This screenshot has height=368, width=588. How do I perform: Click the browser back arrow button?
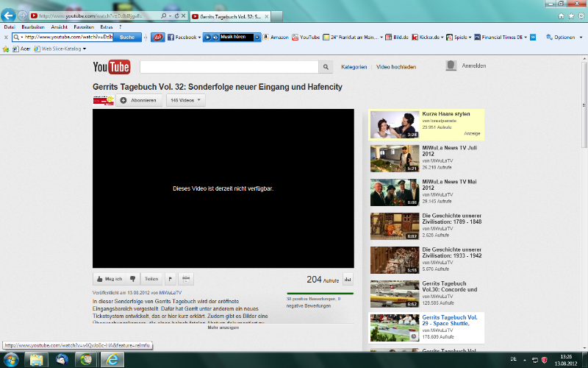coord(10,15)
